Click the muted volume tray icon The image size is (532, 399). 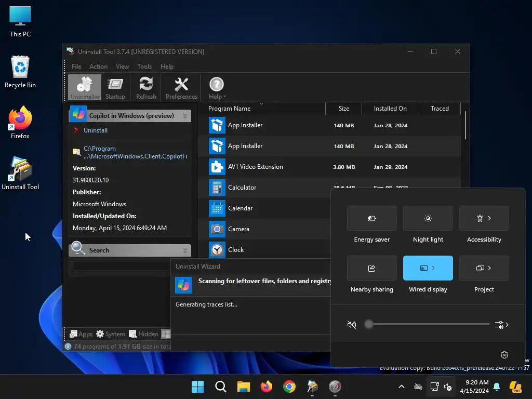click(x=448, y=387)
